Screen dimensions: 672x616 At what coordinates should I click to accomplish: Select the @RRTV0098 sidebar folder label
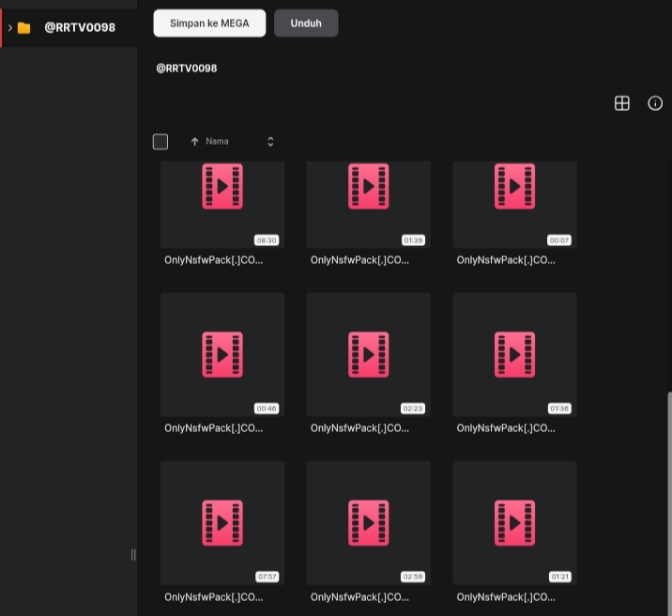coord(80,27)
